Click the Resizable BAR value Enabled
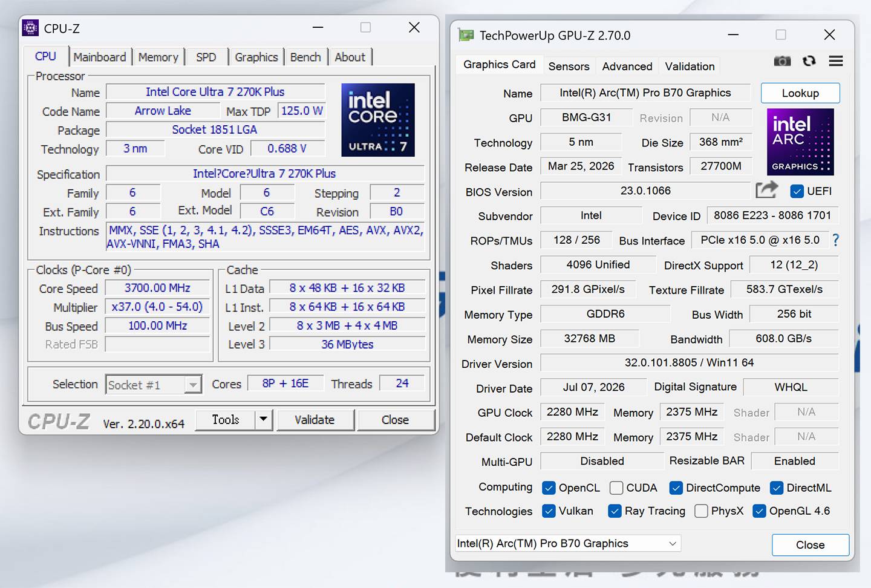This screenshot has height=588, width=871. tap(795, 461)
